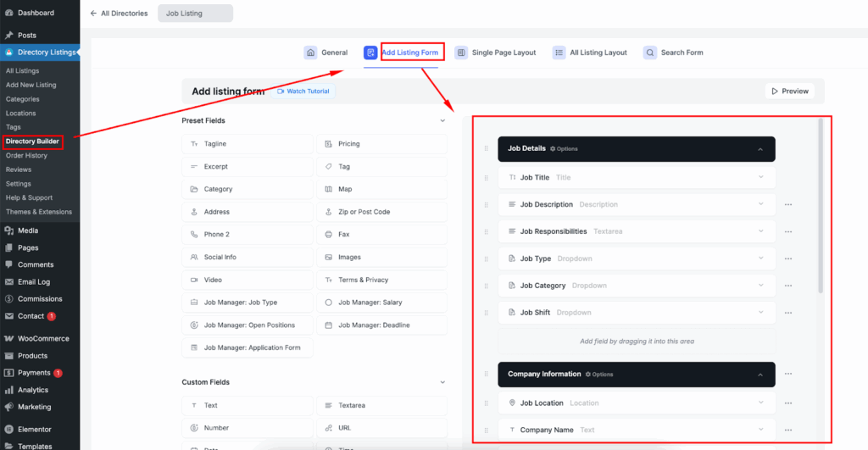The image size is (868, 450).
Task: Expand the Job Type field options
Action: 761,258
